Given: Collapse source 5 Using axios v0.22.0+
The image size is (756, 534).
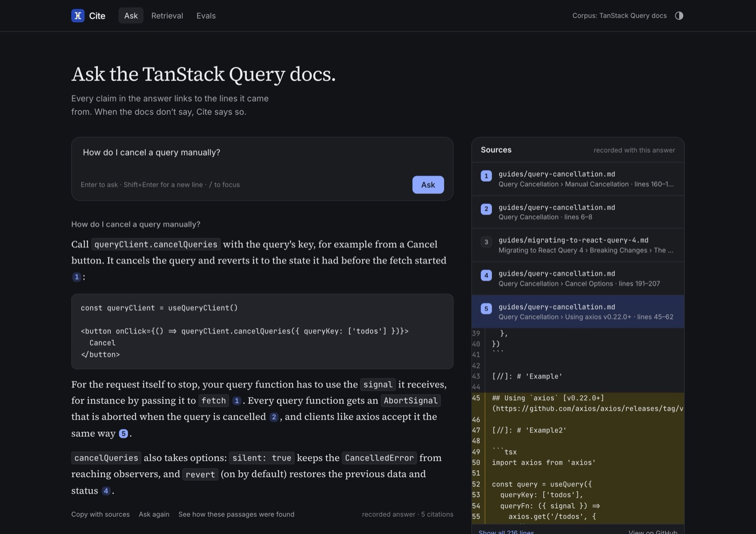Looking at the screenshot, I should click(578, 311).
